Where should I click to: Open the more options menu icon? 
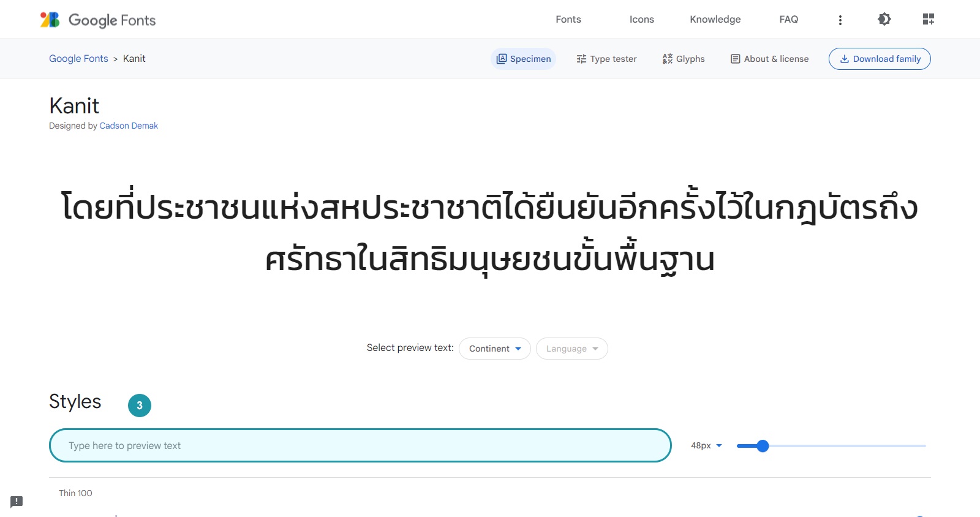tap(840, 20)
